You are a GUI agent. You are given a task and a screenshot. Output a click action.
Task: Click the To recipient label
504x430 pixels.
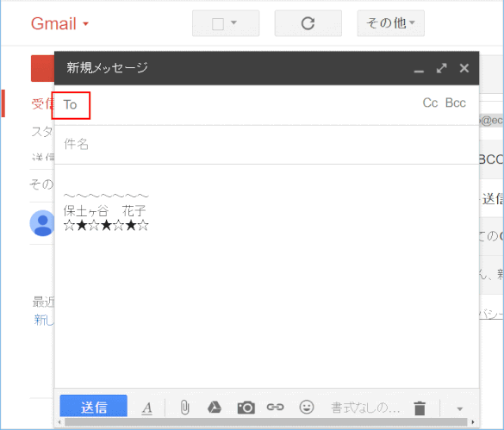[x=70, y=105]
